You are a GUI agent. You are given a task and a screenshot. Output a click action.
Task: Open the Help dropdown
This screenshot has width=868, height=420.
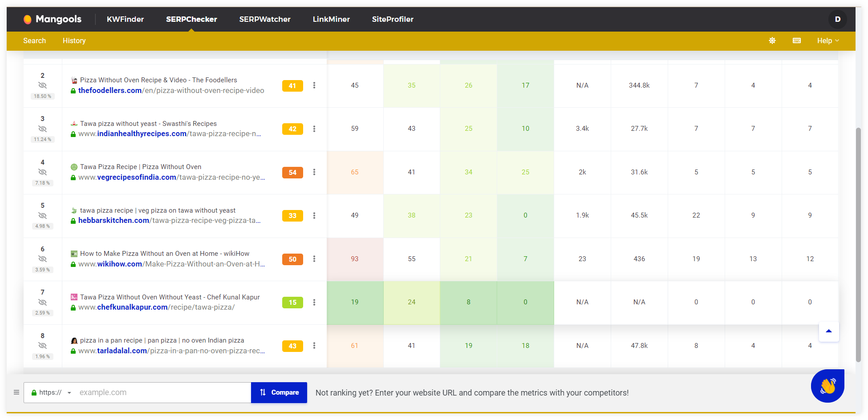pyautogui.click(x=827, y=40)
